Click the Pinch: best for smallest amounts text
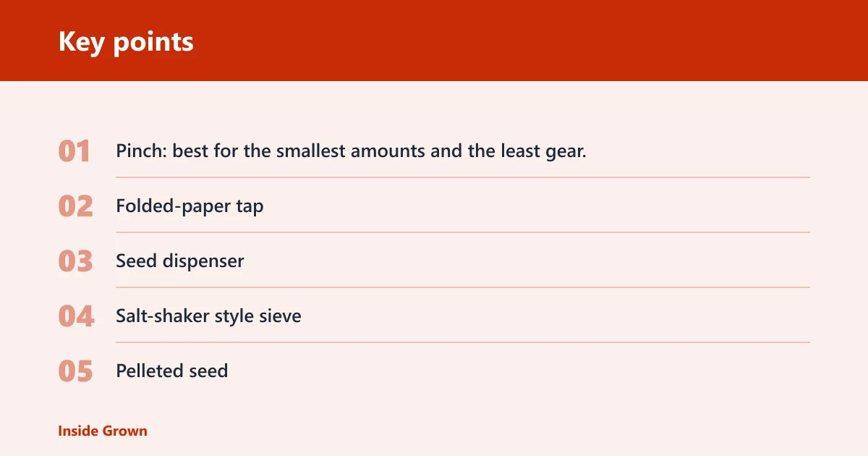 [x=351, y=151]
